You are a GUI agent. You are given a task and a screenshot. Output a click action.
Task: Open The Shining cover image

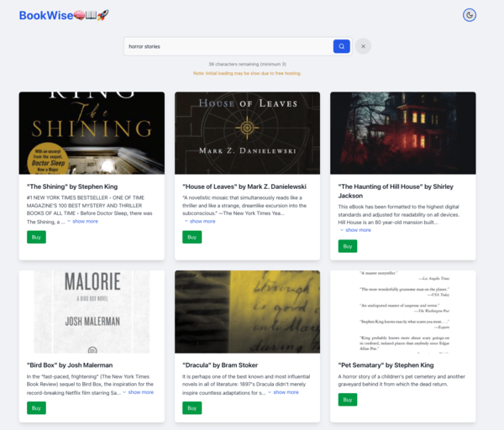92,133
